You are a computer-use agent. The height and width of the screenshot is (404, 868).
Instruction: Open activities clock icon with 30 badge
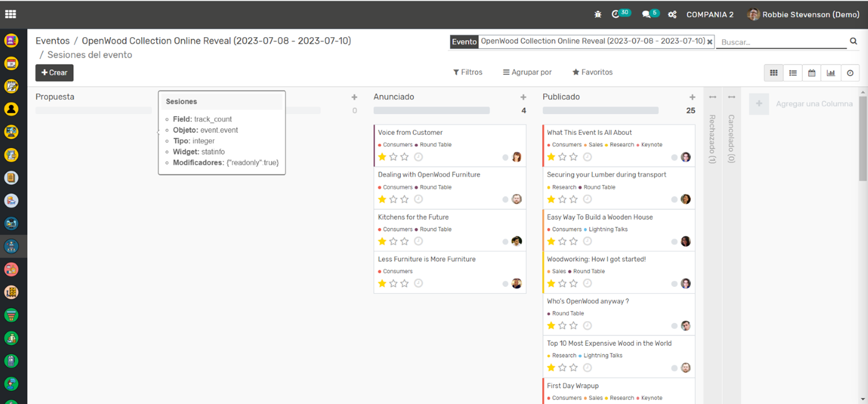click(x=616, y=14)
